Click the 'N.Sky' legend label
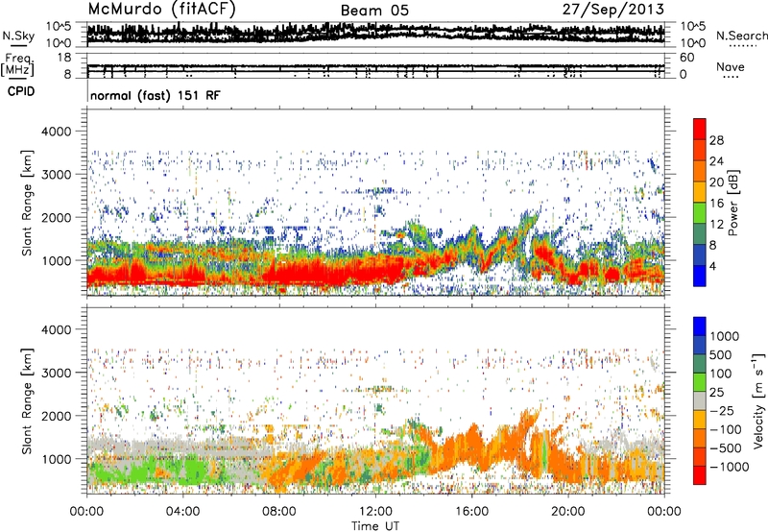The height and width of the screenshot is (532, 768). pos(18,36)
